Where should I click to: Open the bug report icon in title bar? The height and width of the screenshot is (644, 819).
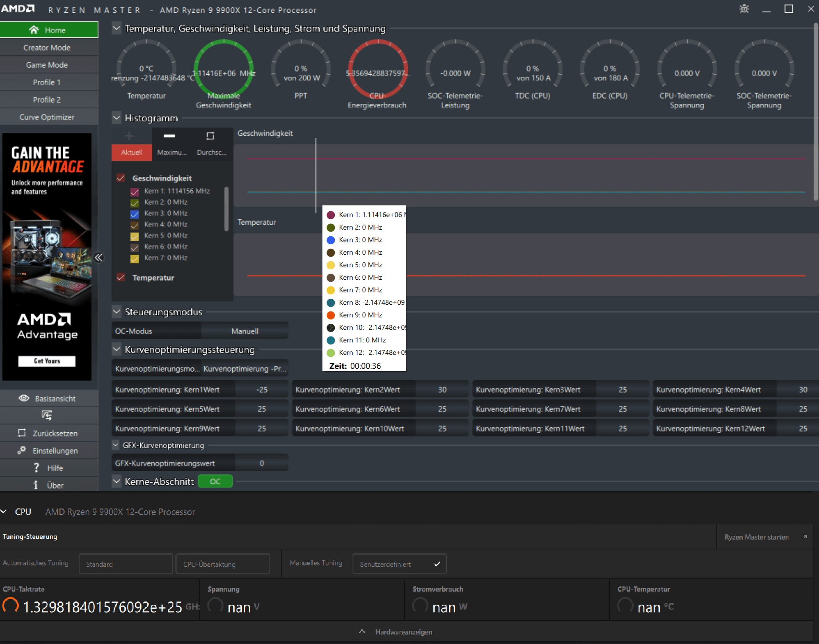point(744,9)
